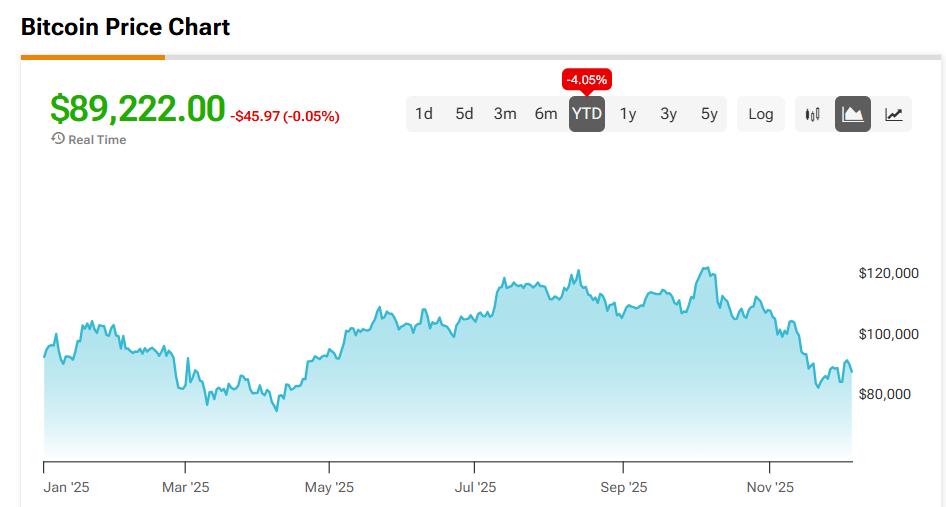
Task: Switch chart to 5y range
Action: [x=709, y=114]
